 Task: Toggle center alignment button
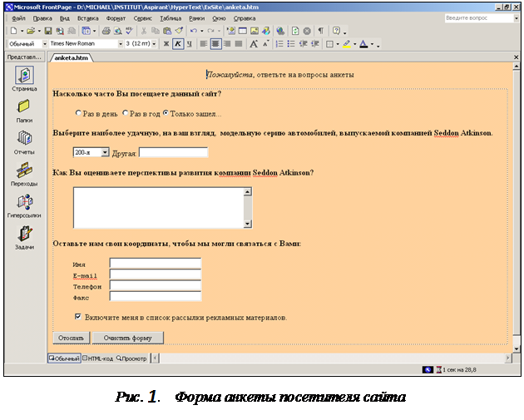(x=215, y=44)
